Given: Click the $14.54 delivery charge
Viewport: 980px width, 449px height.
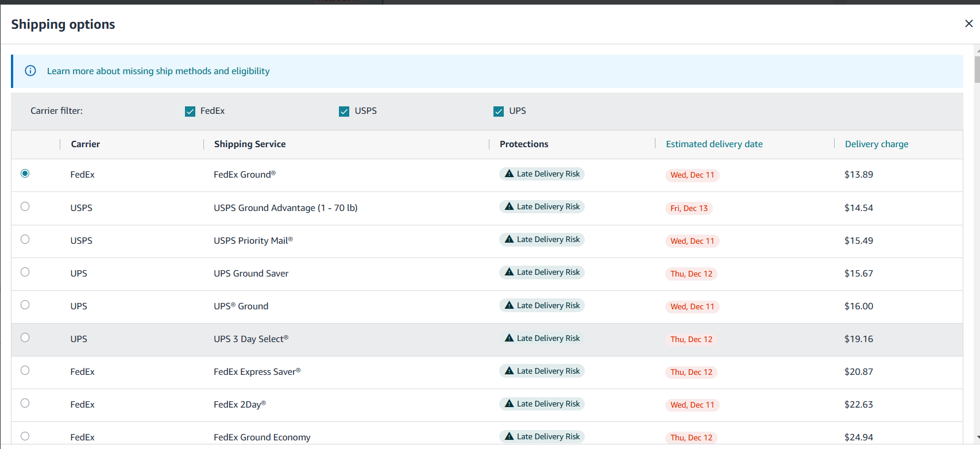Looking at the screenshot, I should (859, 208).
